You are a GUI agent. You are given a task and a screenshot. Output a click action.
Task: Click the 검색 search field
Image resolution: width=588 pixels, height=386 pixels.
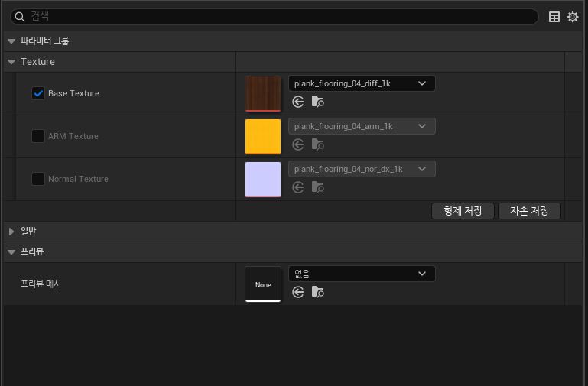pos(275,16)
